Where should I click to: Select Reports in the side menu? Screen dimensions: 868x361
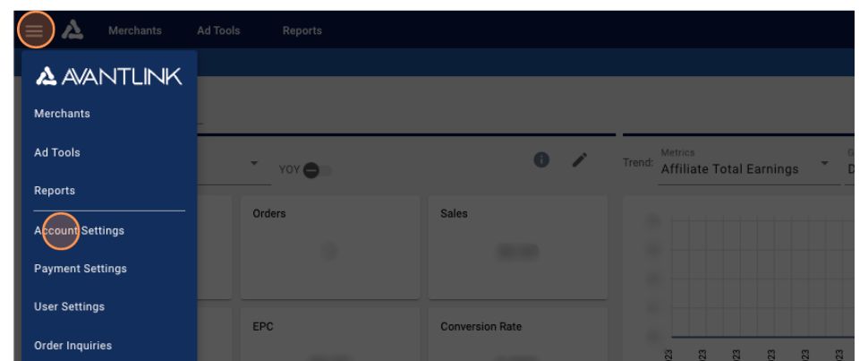[55, 191]
